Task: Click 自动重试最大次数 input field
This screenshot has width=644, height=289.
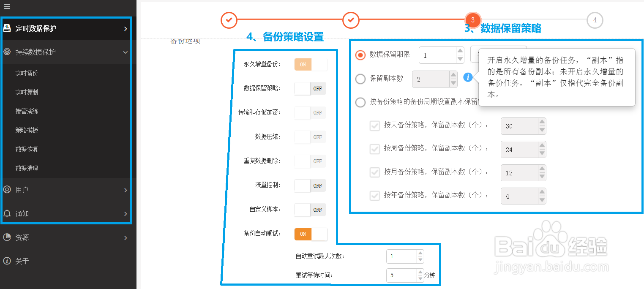Action: (401, 256)
